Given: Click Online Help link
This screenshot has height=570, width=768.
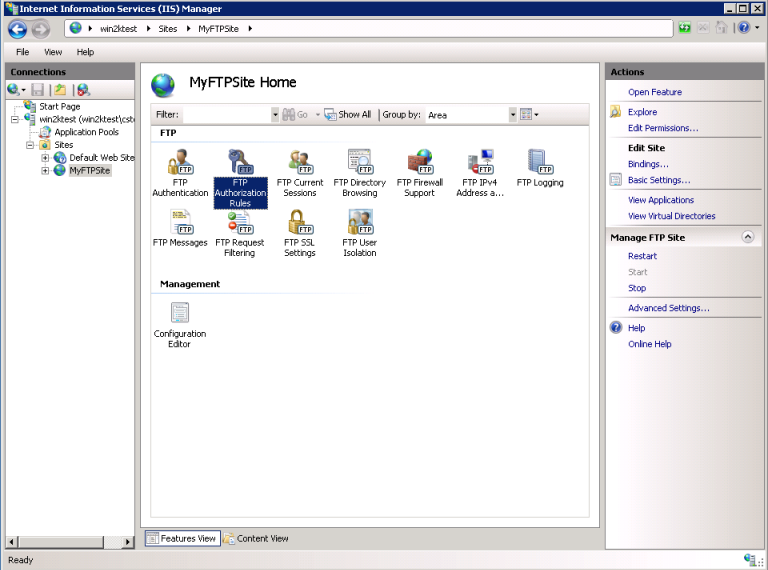Looking at the screenshot, I should click(649, 344).
